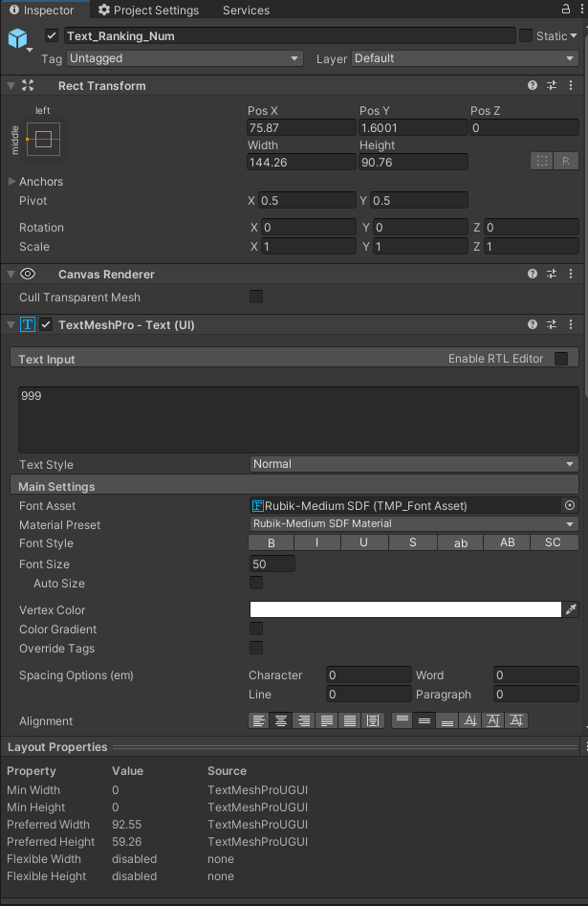
Task: Set left horizontal text alignment
Action: pos(258,721)
